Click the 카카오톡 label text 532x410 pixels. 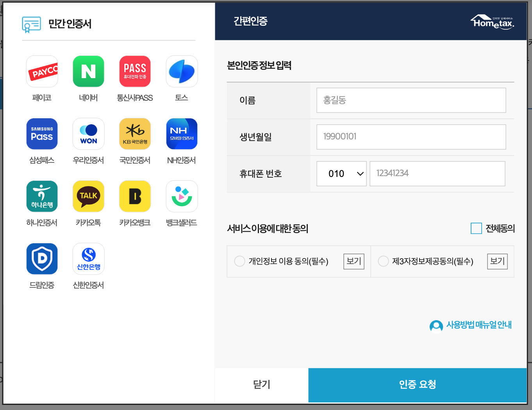tap(88, 223)
